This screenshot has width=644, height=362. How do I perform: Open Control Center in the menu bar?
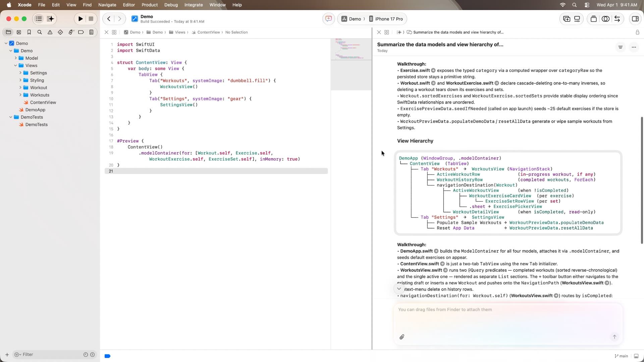[x=587, y=5]
